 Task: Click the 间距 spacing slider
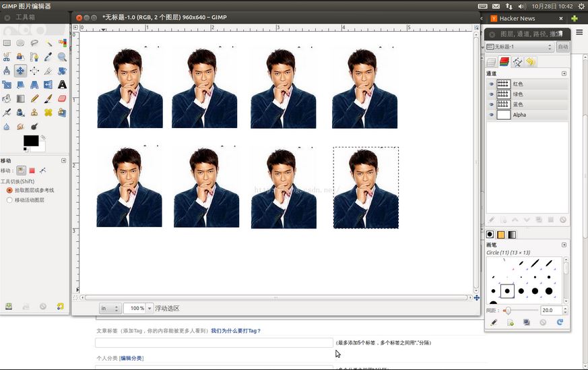(x=520, y=310)
